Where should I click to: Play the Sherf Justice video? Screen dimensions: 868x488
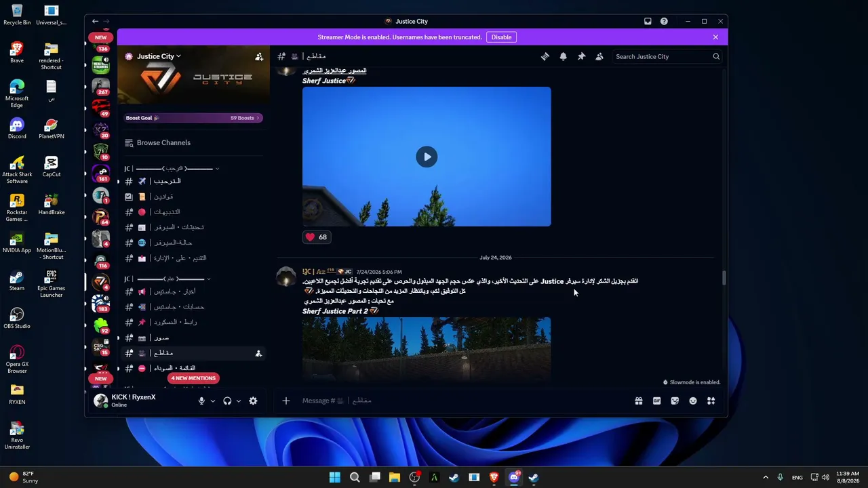click(x=427, y=157)
